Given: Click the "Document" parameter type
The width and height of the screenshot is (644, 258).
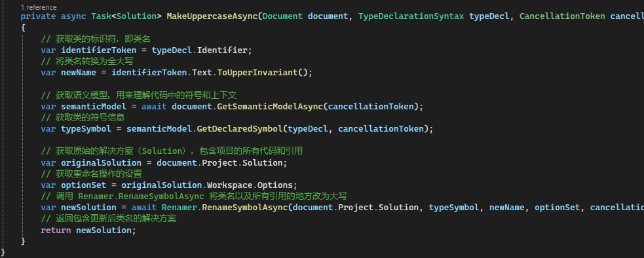Looking at the screenshot, I should point(282,16).
